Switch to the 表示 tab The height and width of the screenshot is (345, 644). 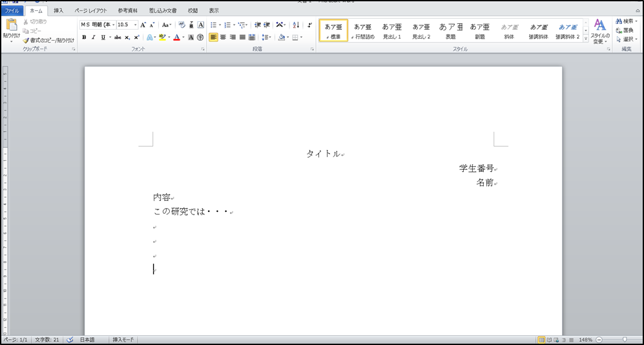click(214, 11)
